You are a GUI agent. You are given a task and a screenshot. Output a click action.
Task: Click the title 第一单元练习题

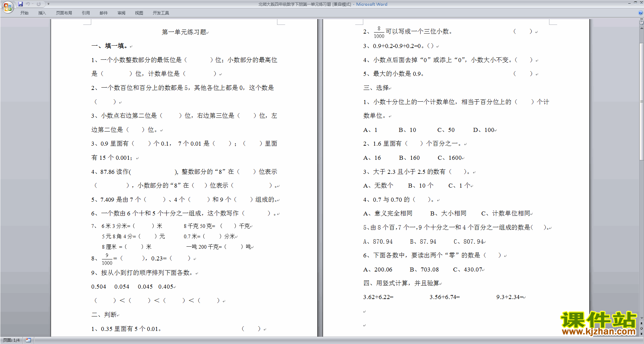(x=184, y=32)
